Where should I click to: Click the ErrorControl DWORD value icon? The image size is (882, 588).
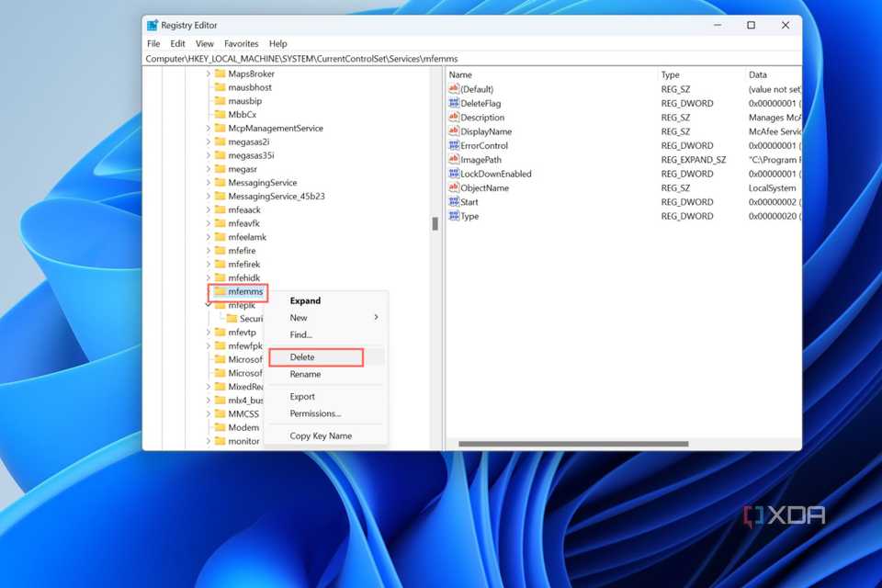(454, 145)
